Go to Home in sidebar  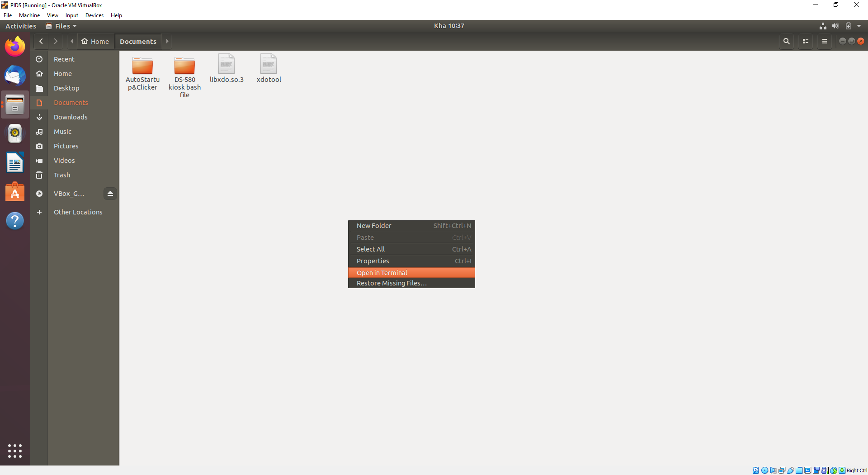pyautogui.click(x=75, y=74)
